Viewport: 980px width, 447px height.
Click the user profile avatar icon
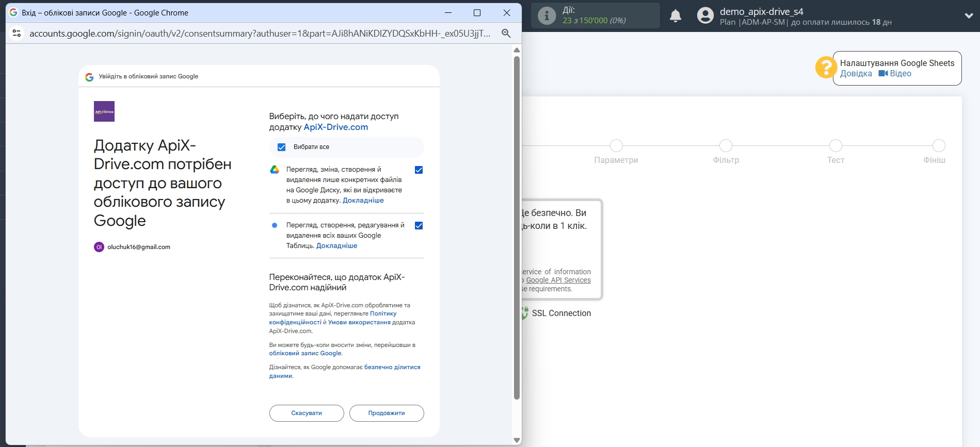(705, 15)
